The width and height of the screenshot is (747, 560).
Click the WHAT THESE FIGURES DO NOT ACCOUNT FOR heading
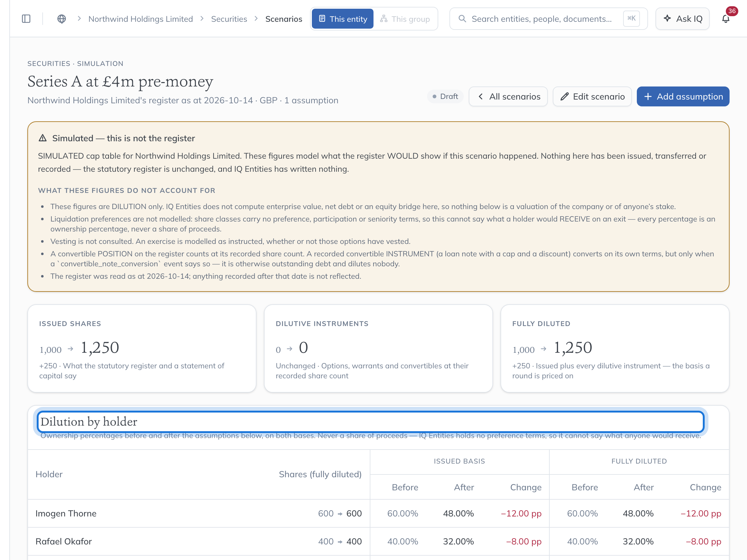point(127,190)
